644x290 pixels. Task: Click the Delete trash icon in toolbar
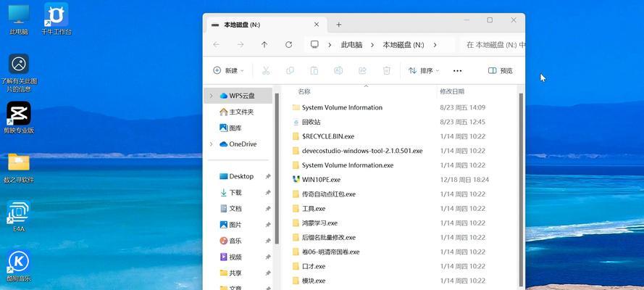tap(387, 70)
